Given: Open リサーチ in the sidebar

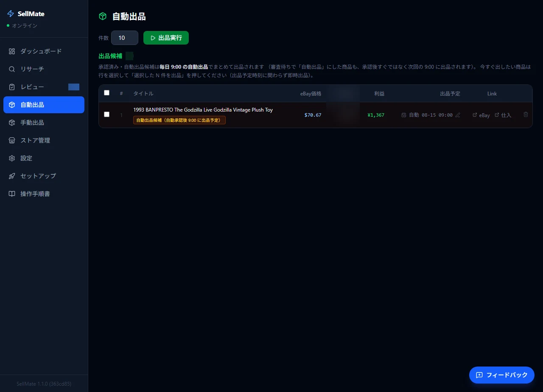Looking at the screenshot, I should pos(44,69).
